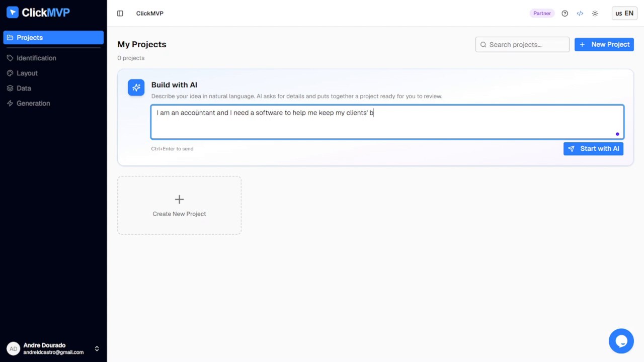The image size is (644, 362).
Task: Toggle the sidebar panel icon
Action: (120, 14)
